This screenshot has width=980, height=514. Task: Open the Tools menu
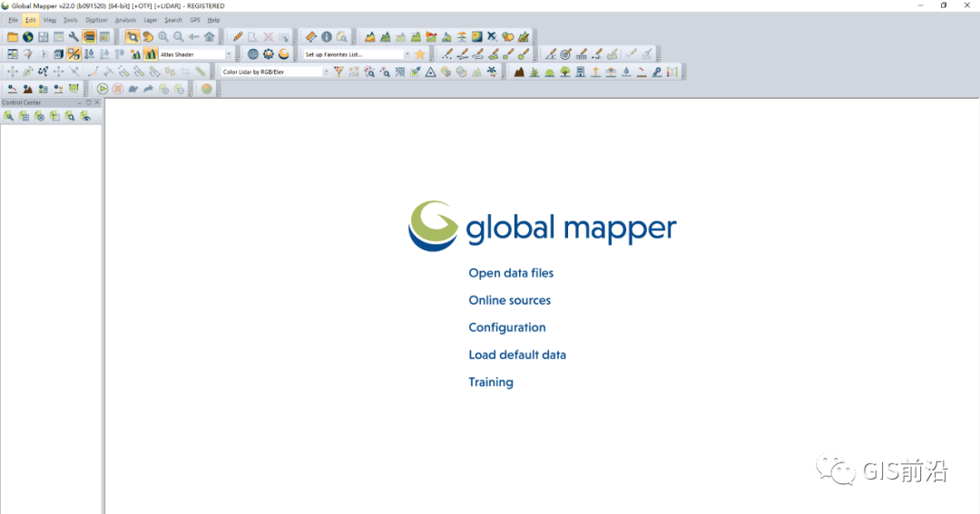point(70,20)
